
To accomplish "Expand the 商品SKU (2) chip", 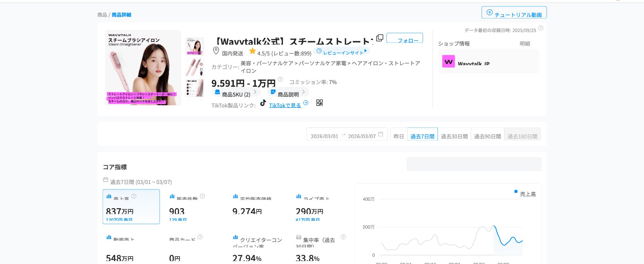I will pos(236,92).
